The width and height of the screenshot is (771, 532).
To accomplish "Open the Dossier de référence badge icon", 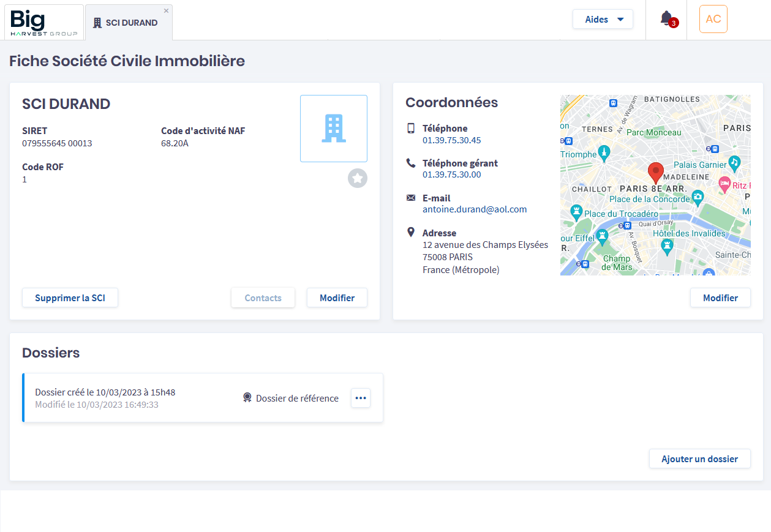I will pos(247,398).
